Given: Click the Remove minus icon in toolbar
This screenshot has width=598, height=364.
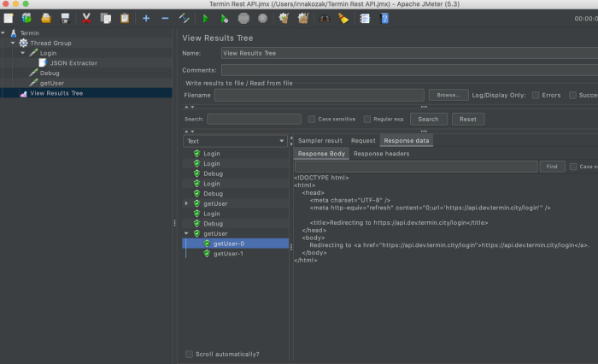Looking at the screenshot, I should coord(165,18).
